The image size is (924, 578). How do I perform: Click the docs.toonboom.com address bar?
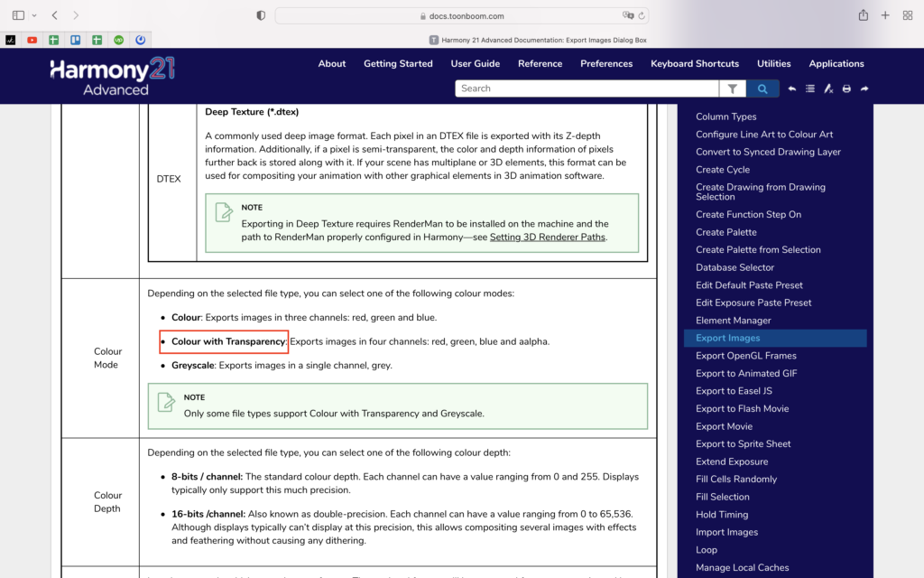click(x=462, y=16)
